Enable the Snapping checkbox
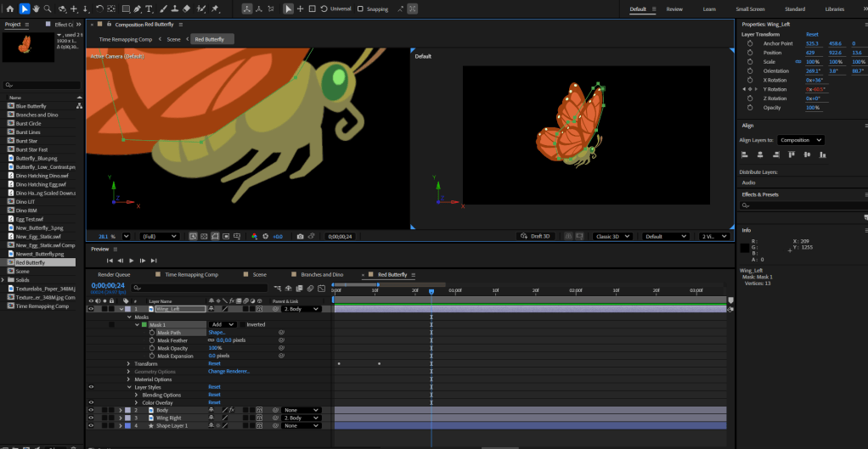The width and height of the screenshot is (868, 449). coord(360,9)
